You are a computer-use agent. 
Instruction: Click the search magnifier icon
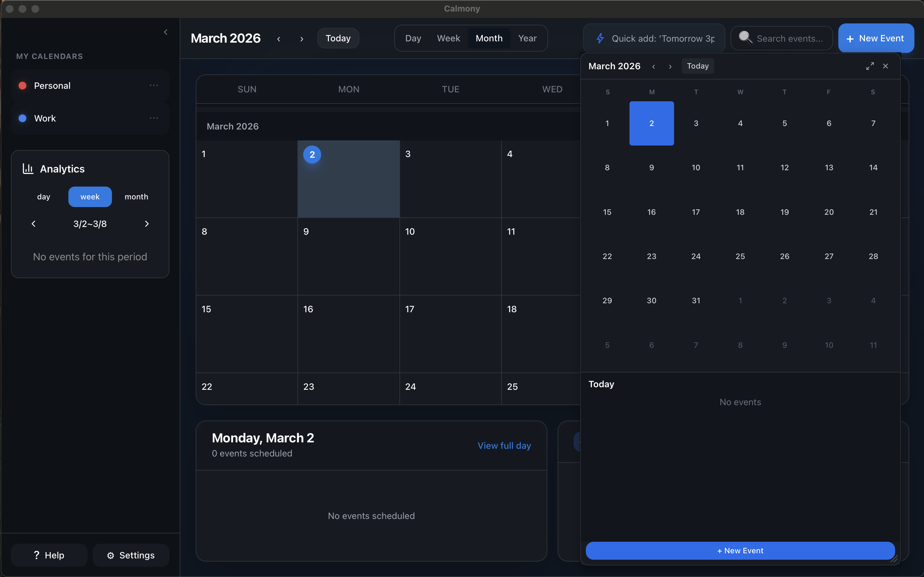[746, 38]
